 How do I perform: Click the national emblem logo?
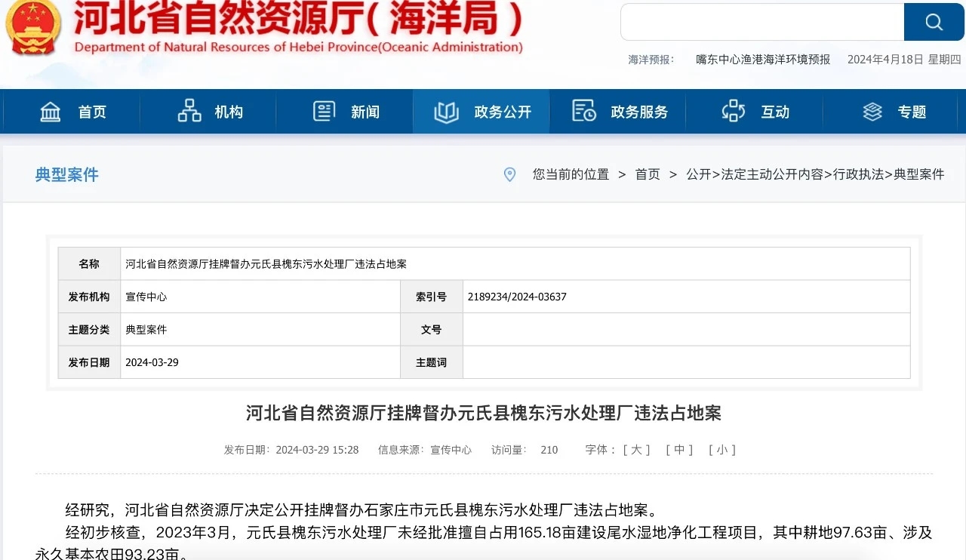tap(32, 26)
